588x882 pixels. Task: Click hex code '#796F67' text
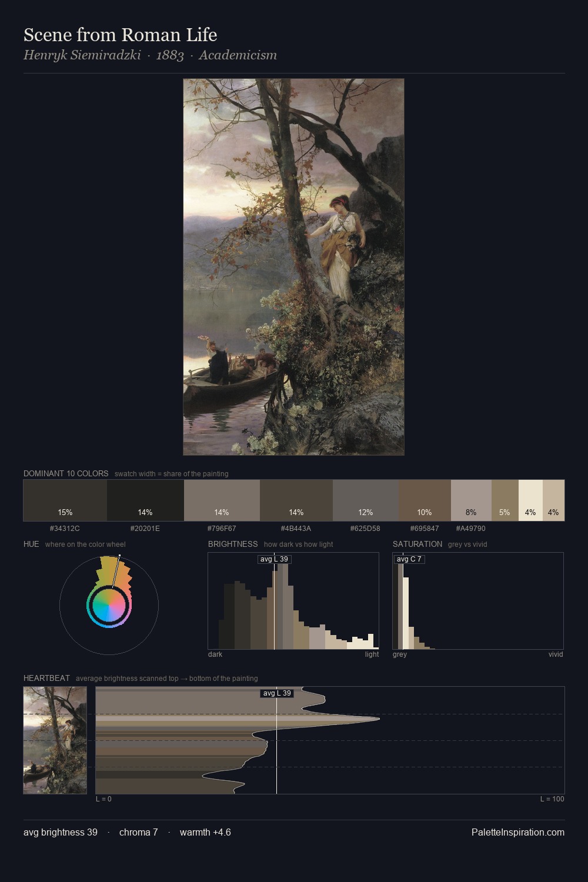click(x=222, y=529)
